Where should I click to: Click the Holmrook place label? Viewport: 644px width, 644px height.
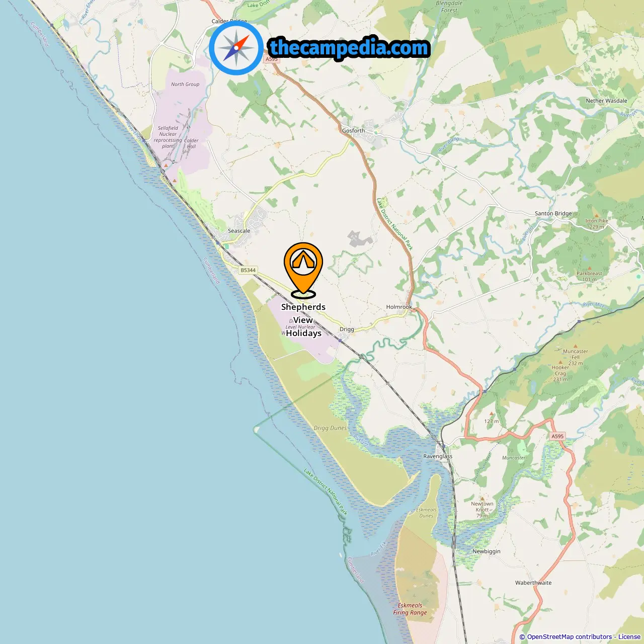pyautogui.click(x=399, y=307)
